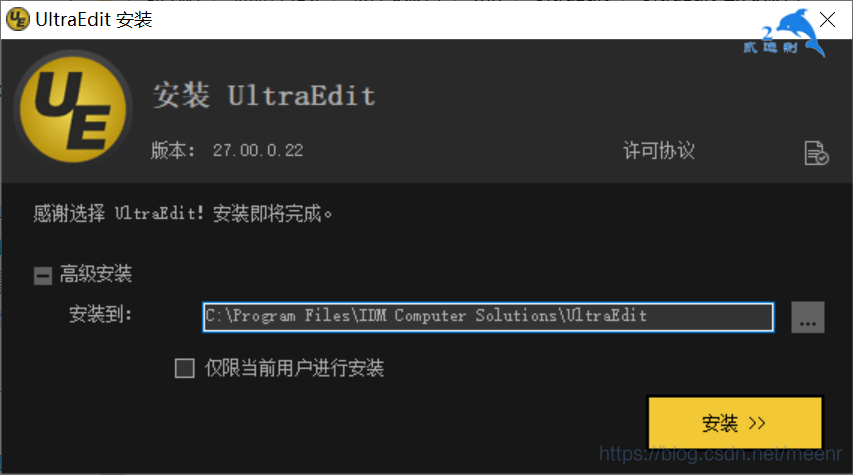Click the 高级安装 label

tap(96, 274)
